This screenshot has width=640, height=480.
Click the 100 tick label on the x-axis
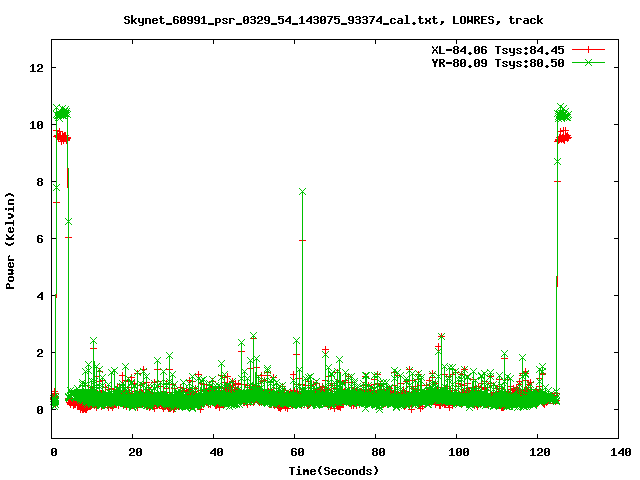456,452
